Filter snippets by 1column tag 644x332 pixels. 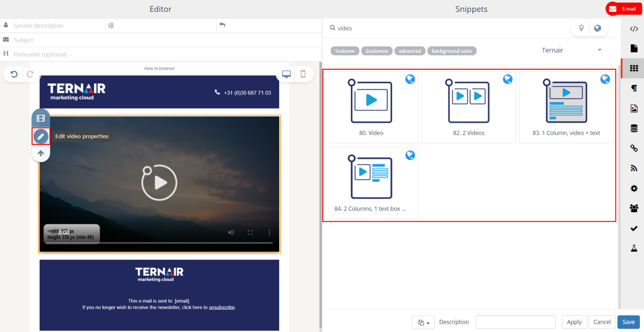[345, 51]
